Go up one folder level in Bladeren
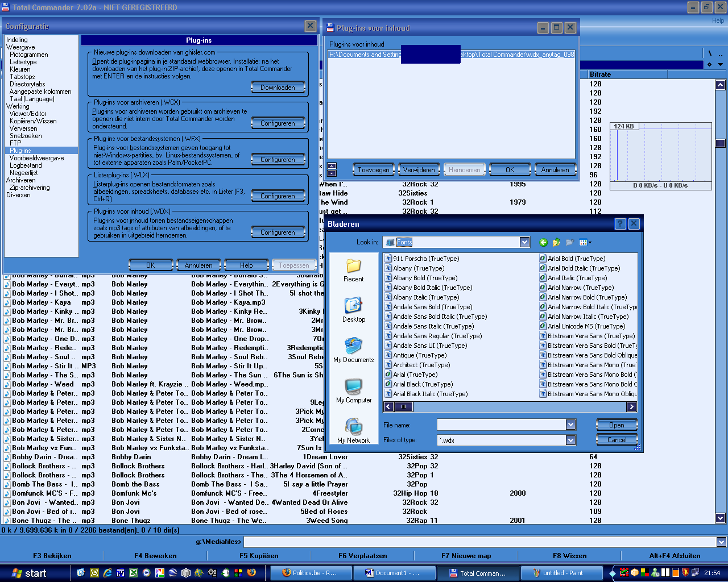 (556, 242)
